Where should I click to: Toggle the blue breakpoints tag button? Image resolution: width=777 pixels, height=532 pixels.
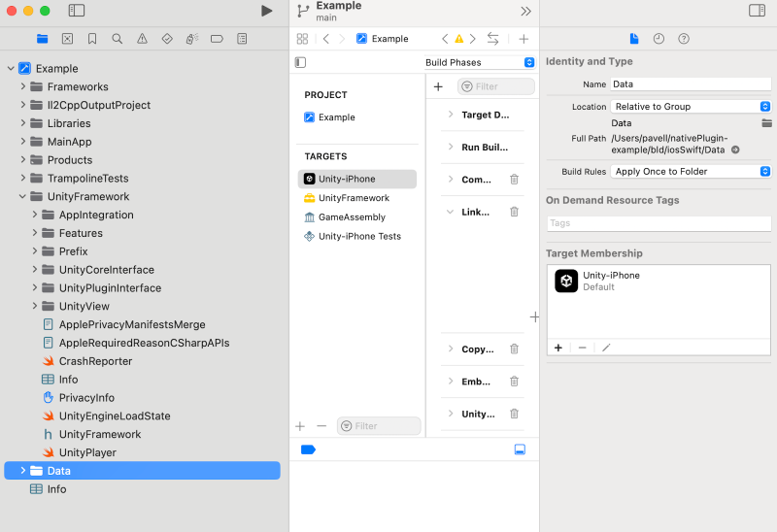[x=308, y=449]
